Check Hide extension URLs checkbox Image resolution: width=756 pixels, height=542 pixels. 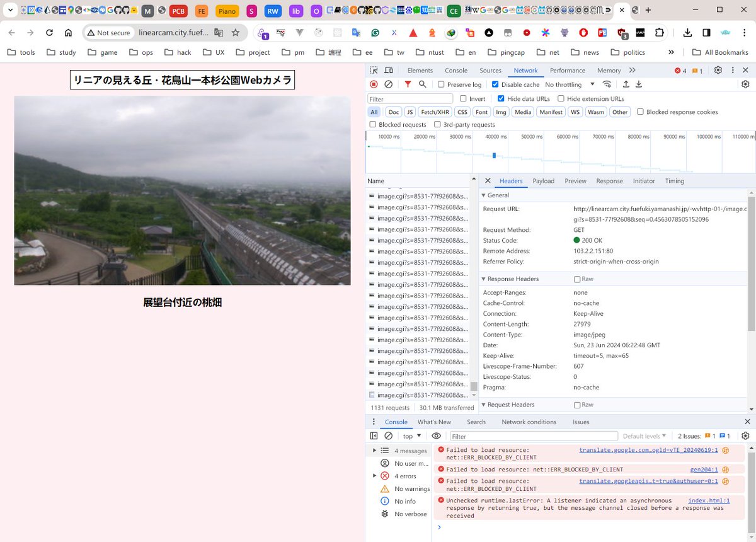click(x=561, y=98)
